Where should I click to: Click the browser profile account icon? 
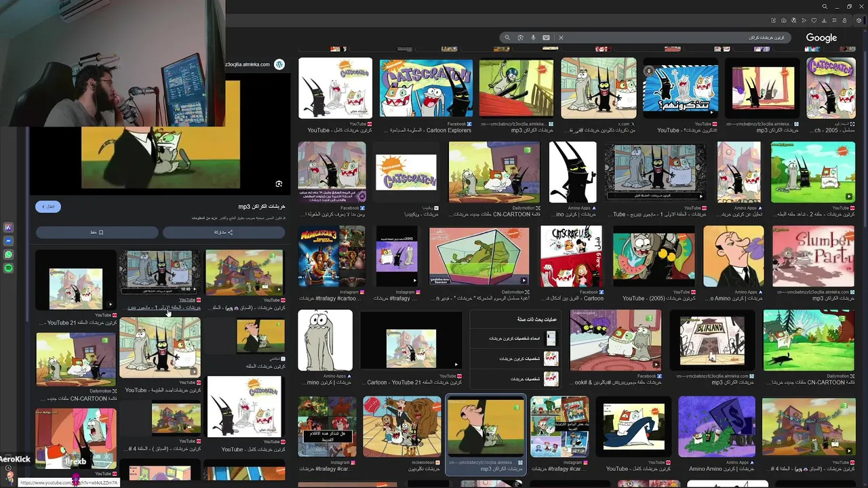(x=844, y=20)
